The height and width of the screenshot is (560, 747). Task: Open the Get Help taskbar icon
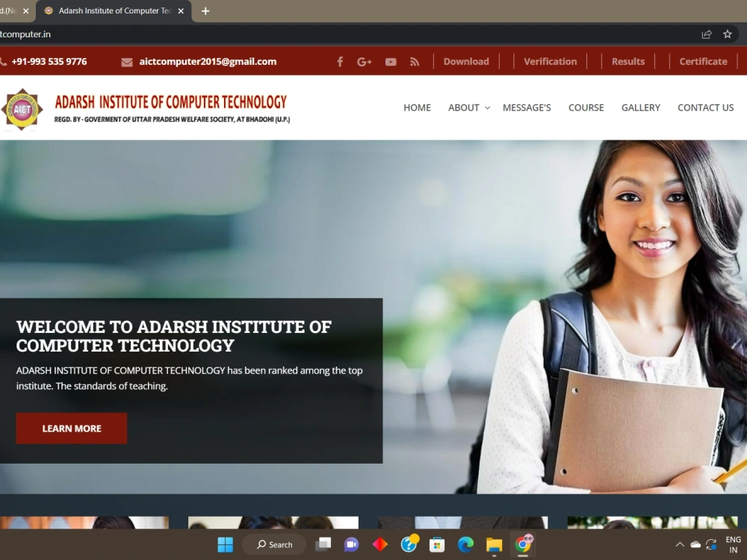coord(409,544)
